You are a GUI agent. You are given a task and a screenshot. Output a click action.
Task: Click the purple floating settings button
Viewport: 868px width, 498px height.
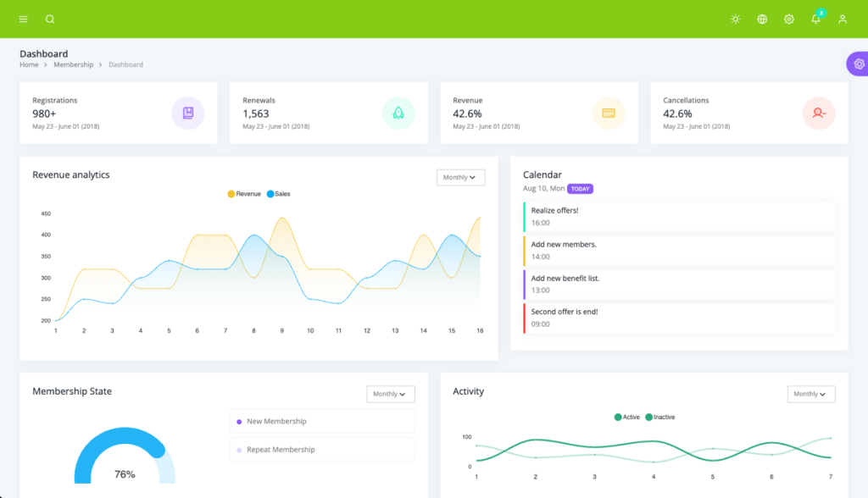click(x=858, y=64)
